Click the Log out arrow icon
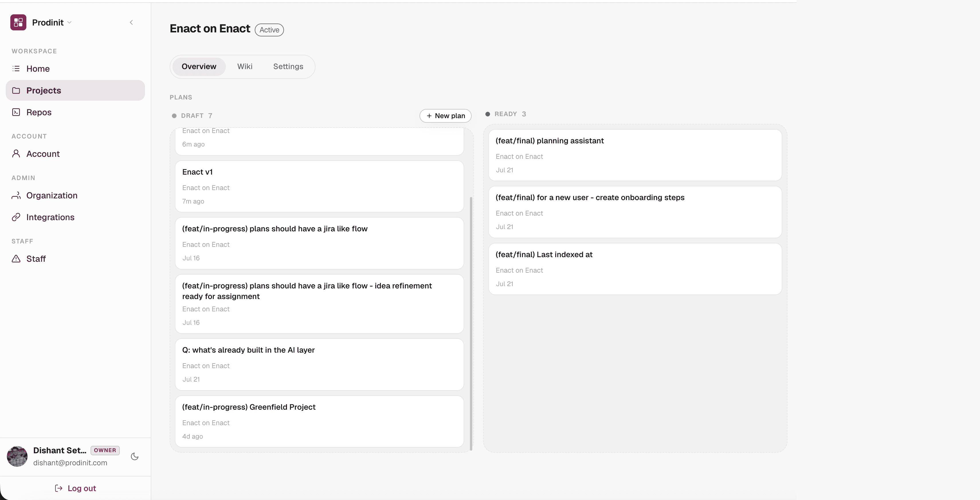 58,489
